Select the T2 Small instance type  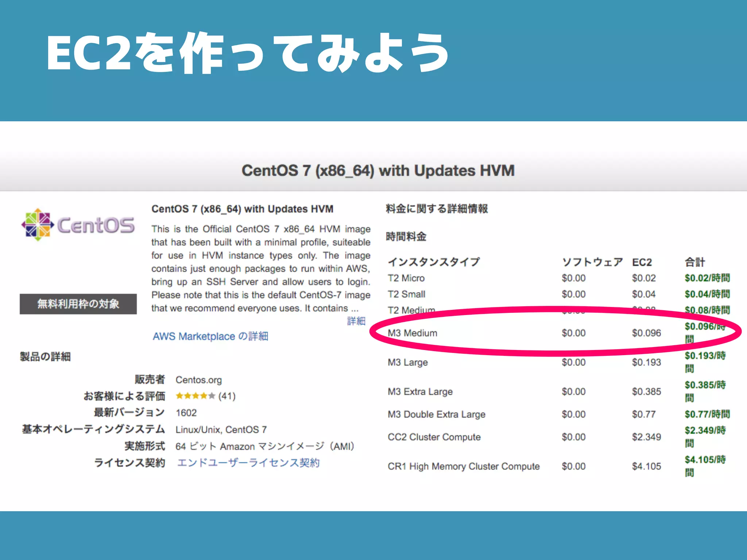coord(406,294)
